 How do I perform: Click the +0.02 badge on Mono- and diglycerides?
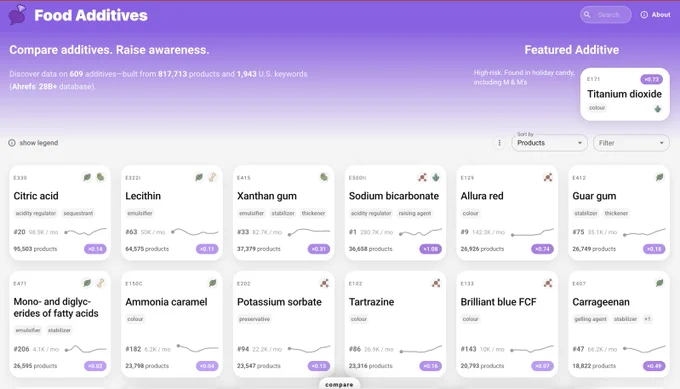tap(95, 366)
